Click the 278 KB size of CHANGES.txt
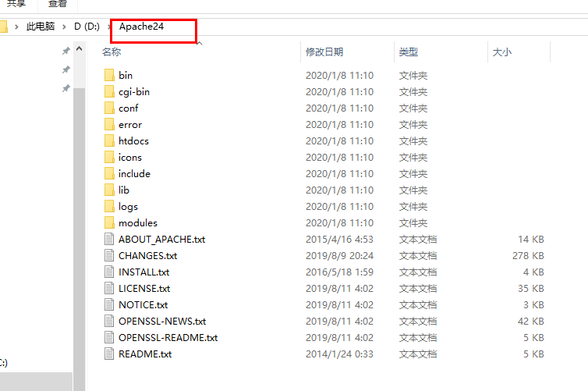 528,255
